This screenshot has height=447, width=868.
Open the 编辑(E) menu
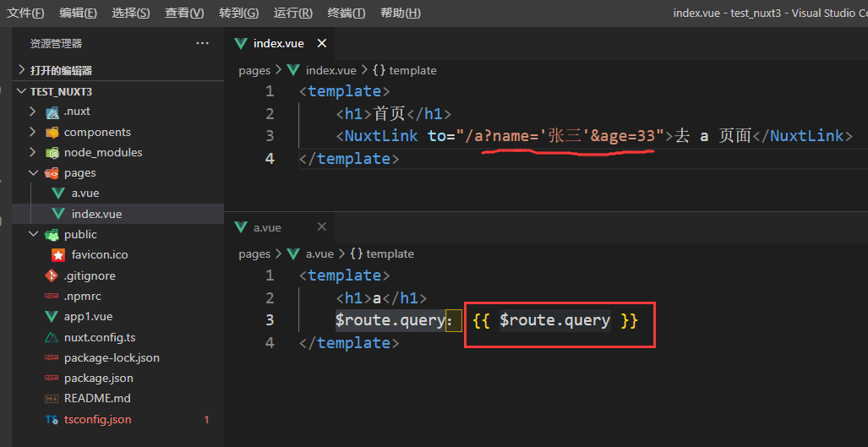(x=78, y=14)
